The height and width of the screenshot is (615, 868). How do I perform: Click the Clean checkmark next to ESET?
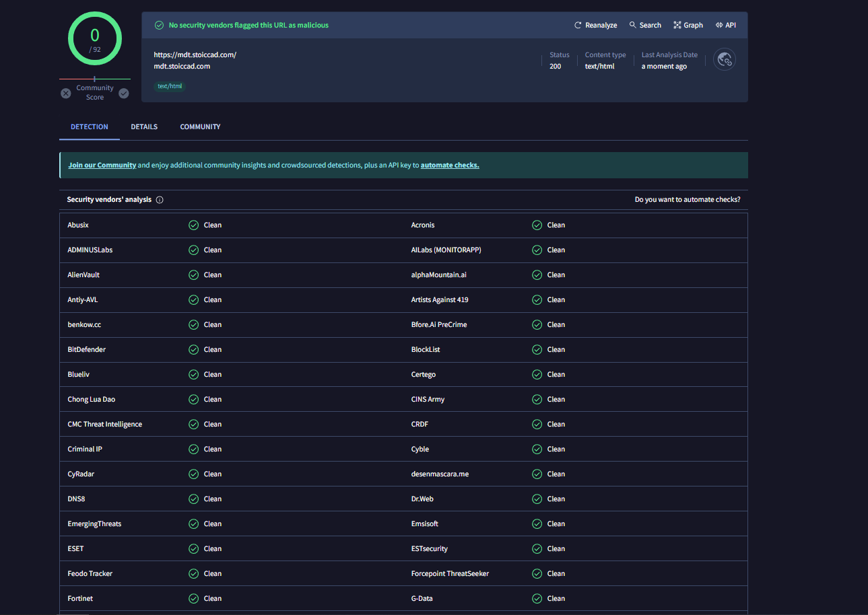194,548
